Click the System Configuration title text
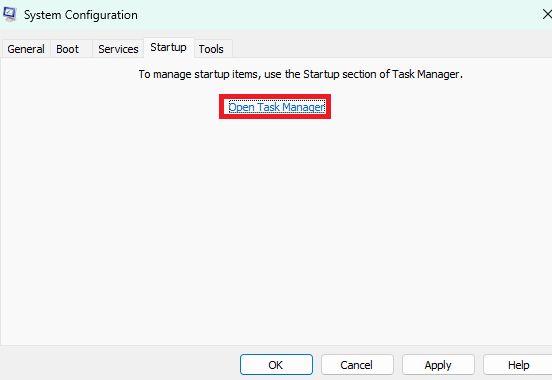 click(81, 15)
